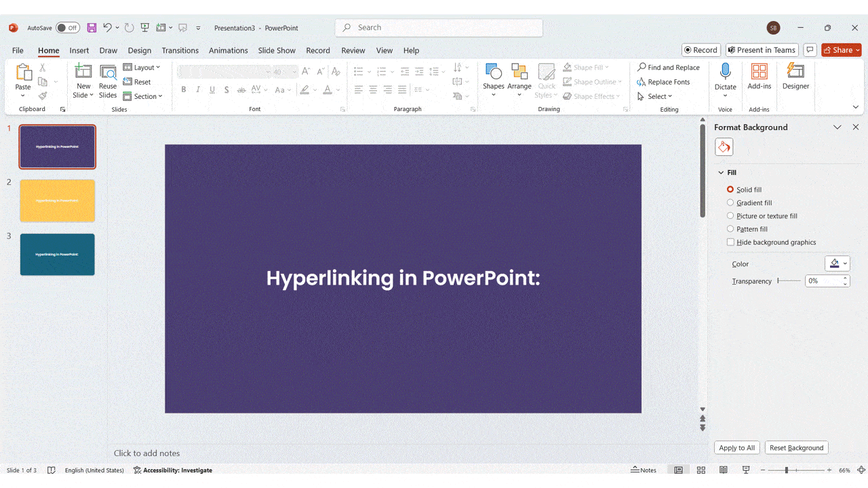Open the File tab

[18, 50]
